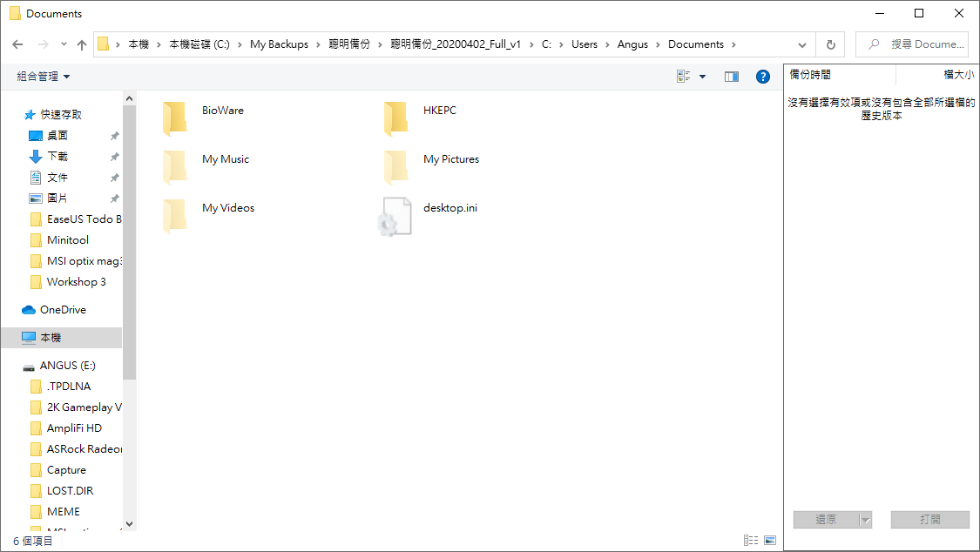The width and height of the screenshot is (980, 552).
Task: Unpin 圖片 pin icon
Action: [114, 199]
